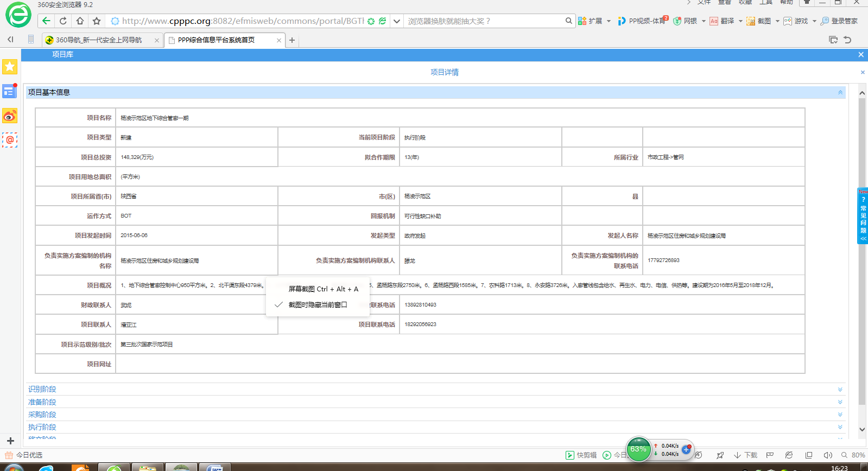Viewport: 868px width, 471px height.
Task: Open 快剪辑 in the status bar
Action: click(581, 455)
